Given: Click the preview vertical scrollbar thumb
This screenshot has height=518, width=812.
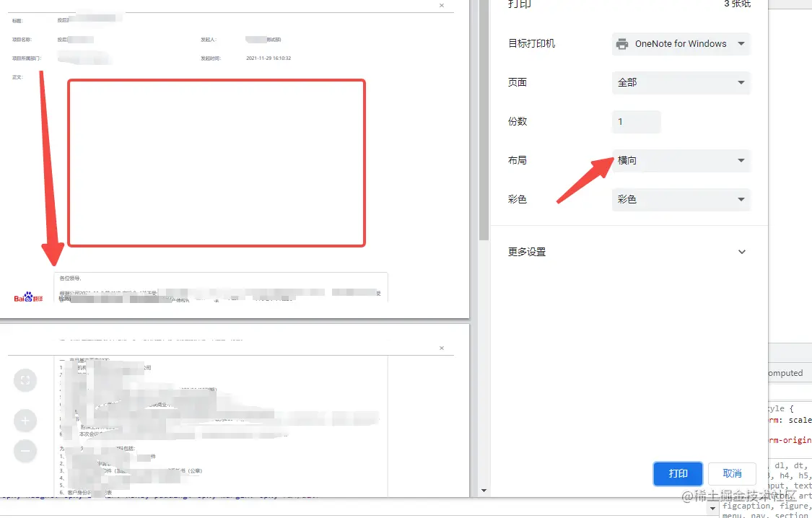Looking at the screenshot, I should (484, 120).
